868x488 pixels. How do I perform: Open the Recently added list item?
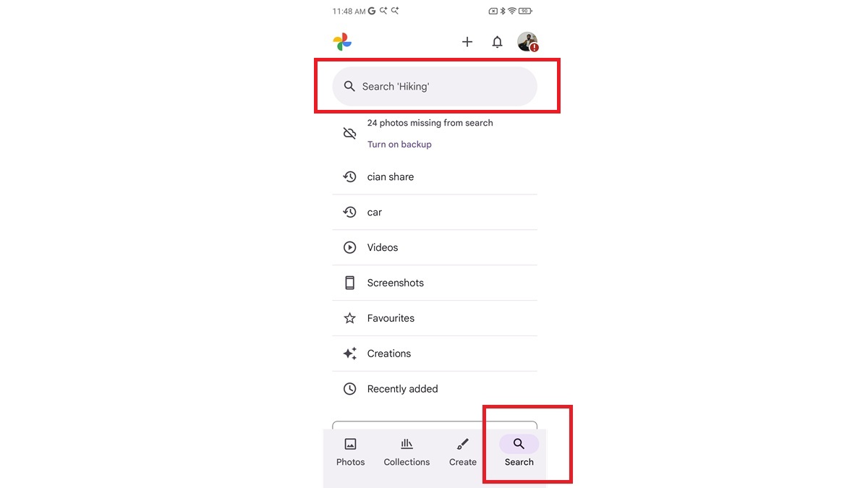(x=403, y=389)
